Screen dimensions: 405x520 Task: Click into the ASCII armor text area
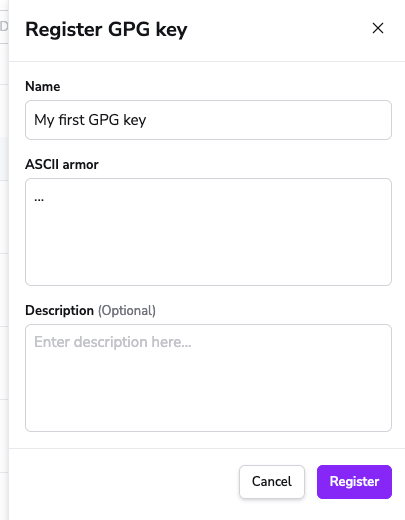coord(208,232)
